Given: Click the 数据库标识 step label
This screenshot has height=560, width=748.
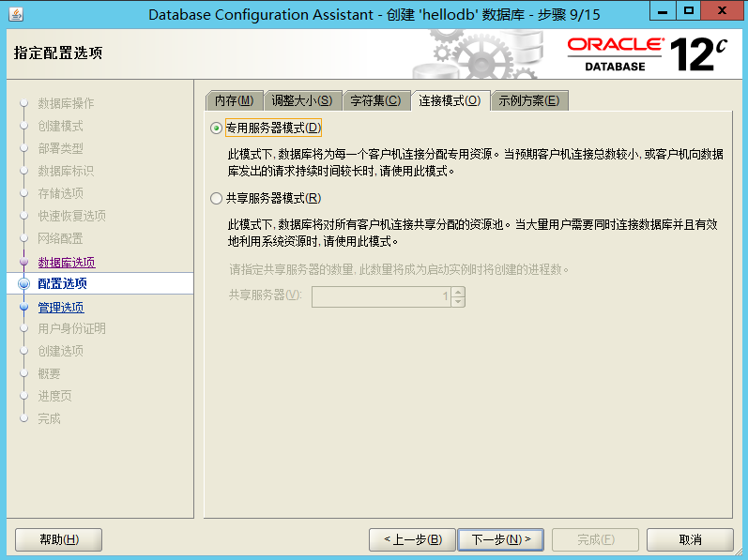Looking at the screenshot, I should tap(66, 171).
